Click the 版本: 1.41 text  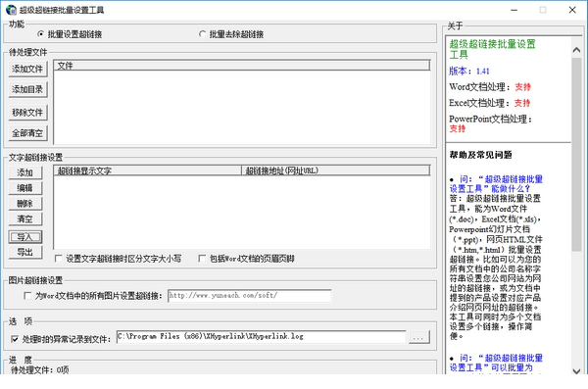[x=469, y=71]
